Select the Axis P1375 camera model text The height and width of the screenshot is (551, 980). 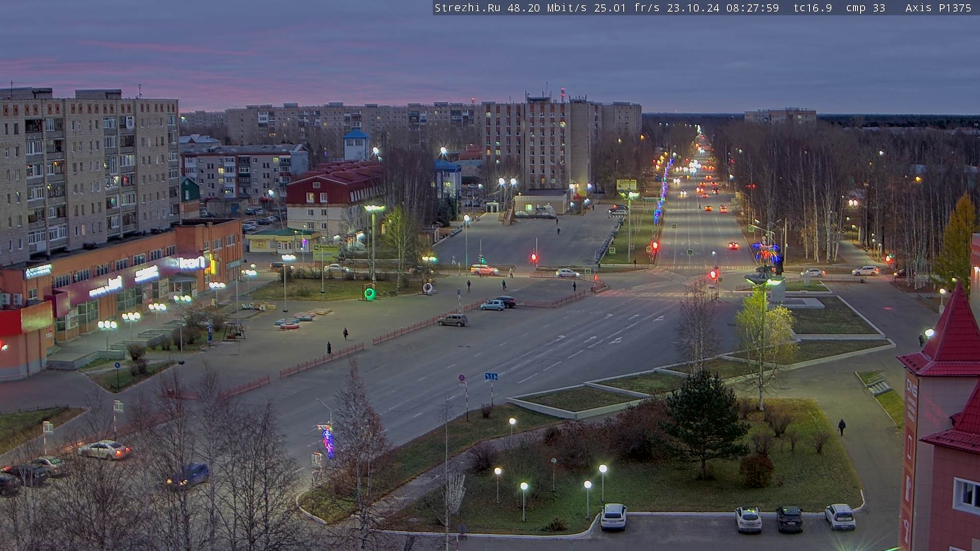939,8
